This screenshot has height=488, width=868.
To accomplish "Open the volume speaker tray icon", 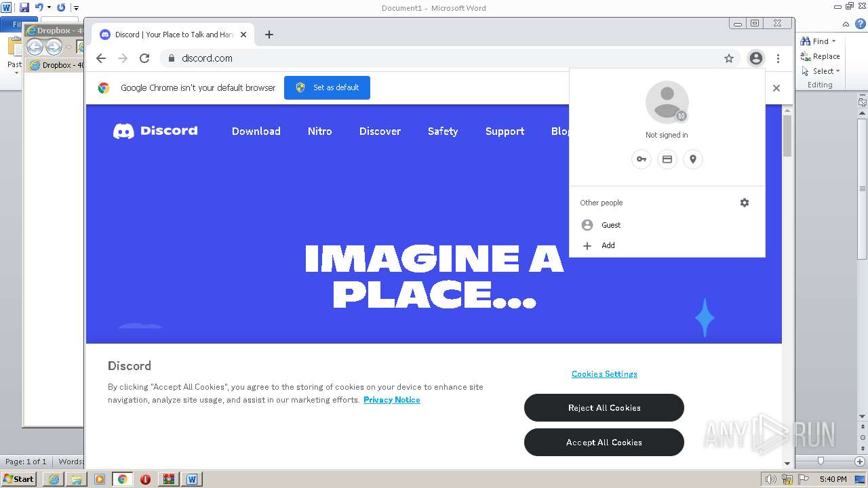I will tap(770, 479).
